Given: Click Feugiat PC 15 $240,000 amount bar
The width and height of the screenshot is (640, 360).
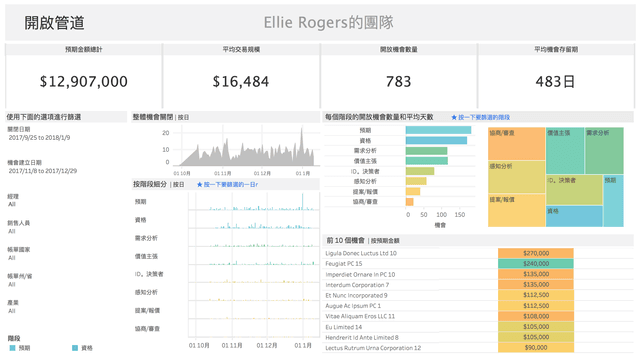Looking at the screenshot, I should 536,264.
